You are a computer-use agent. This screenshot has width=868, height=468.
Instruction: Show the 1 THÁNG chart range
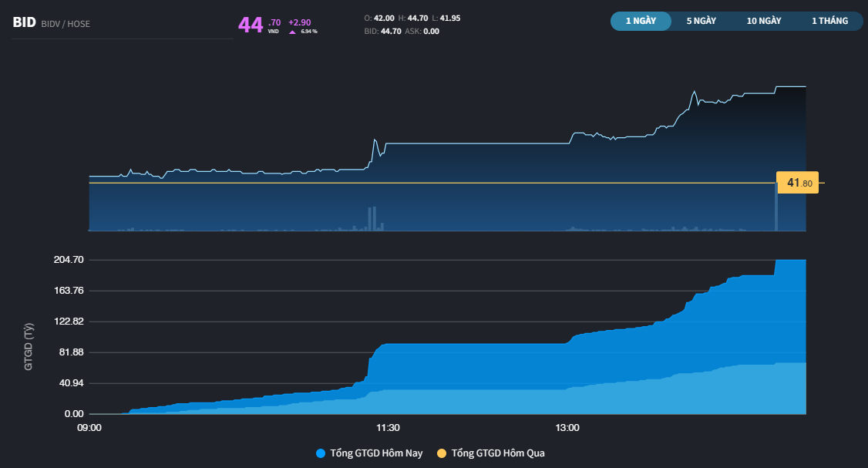click(829, 21)
